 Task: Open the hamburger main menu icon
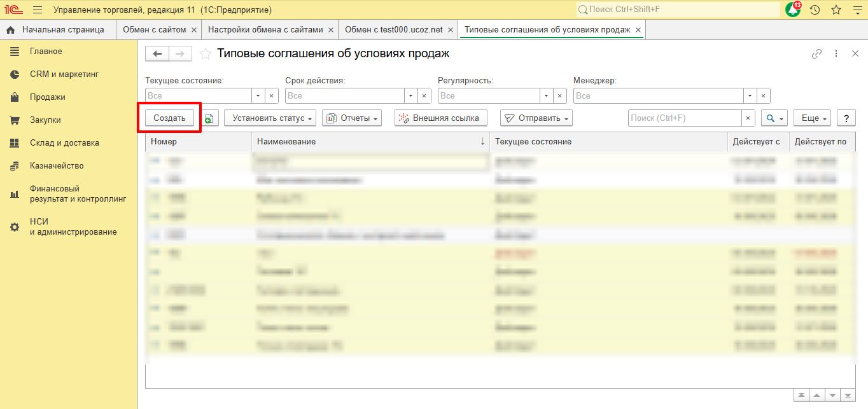[x=38, y=10]
